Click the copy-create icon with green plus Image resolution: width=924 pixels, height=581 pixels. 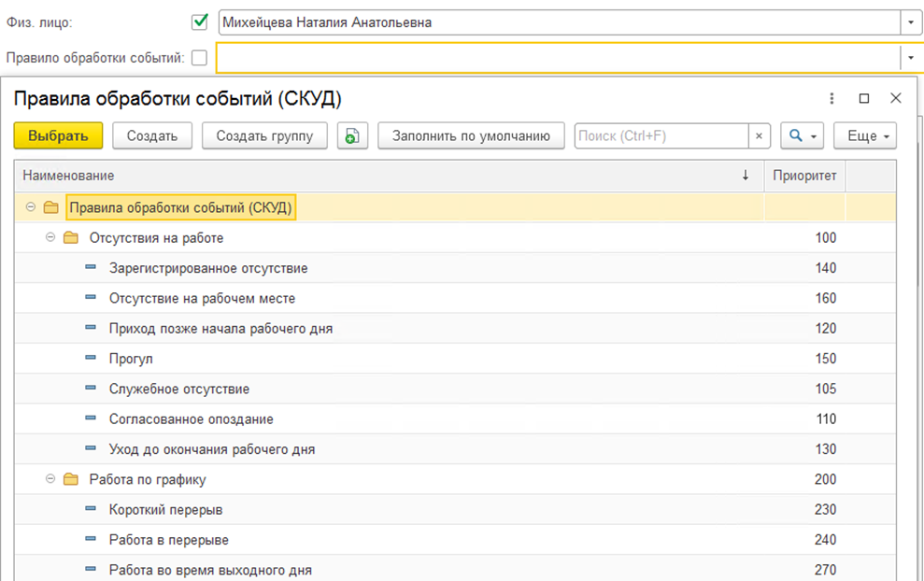point(352,136)
